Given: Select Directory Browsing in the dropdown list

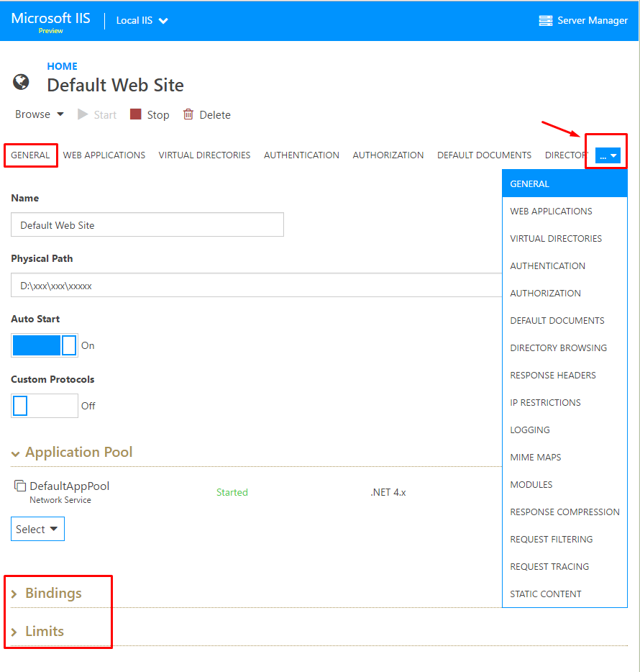Looking at the screenshot, I should tap(564, 348).
